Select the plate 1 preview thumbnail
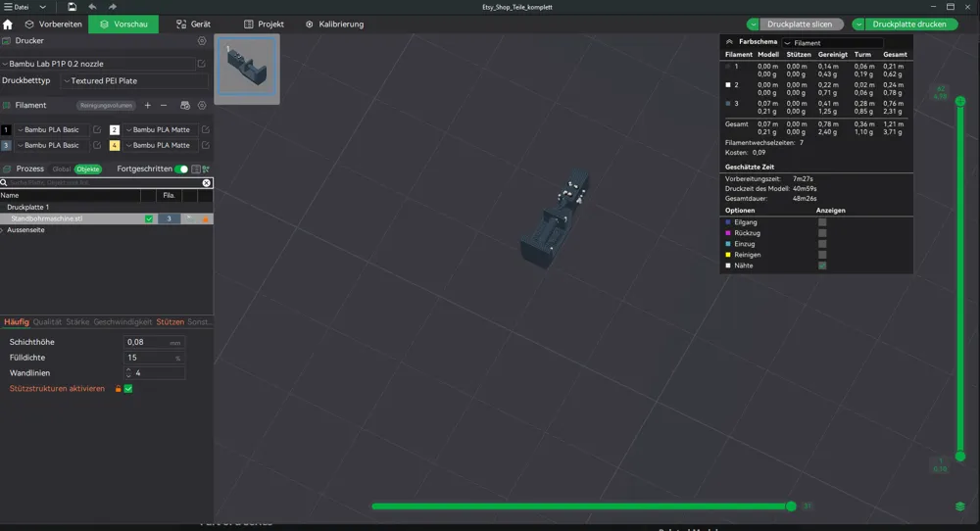This screenshot has width=980, height=531. (x=247, y=69)
